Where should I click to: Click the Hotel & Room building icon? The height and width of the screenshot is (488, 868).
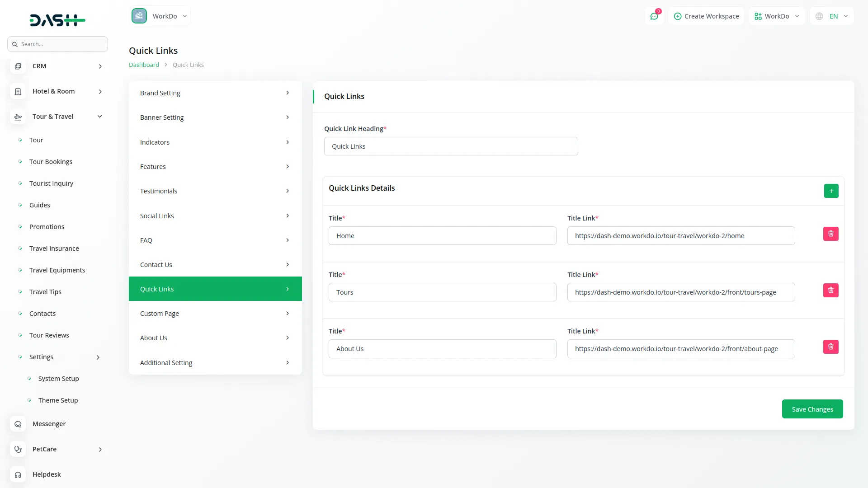18,91
